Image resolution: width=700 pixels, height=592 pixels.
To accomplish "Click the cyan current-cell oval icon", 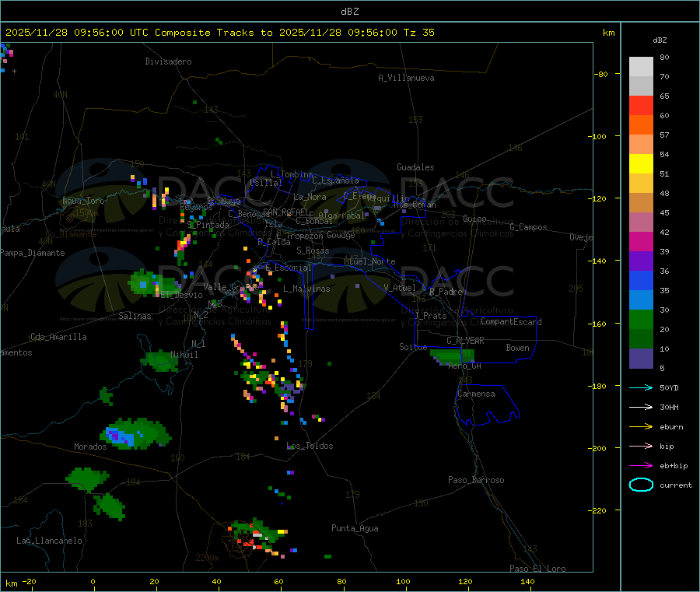I will (641, 485).
